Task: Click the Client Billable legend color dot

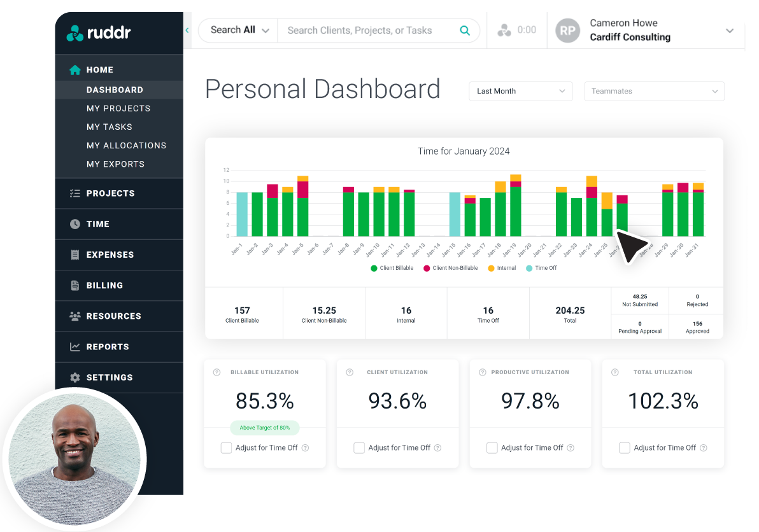Action: [372, 268]
